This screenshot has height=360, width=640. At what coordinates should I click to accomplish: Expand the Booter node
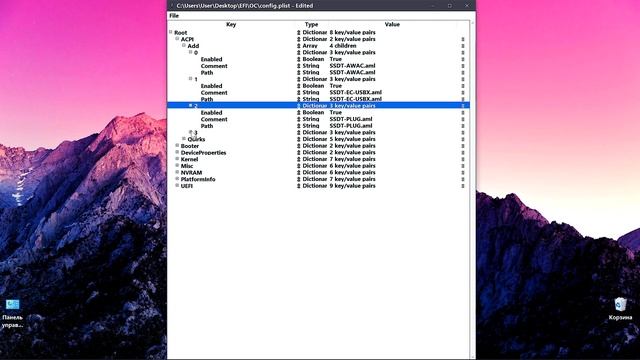coord(177,145)
